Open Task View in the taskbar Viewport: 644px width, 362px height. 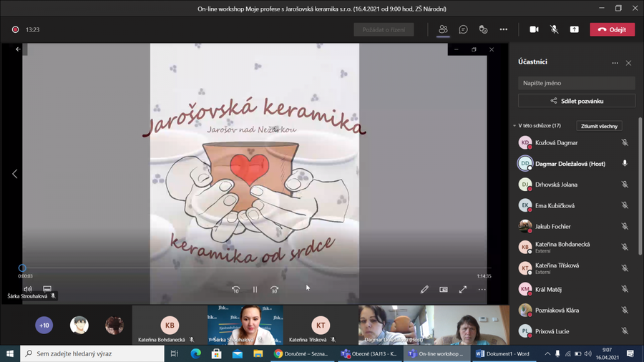point(174,353)
